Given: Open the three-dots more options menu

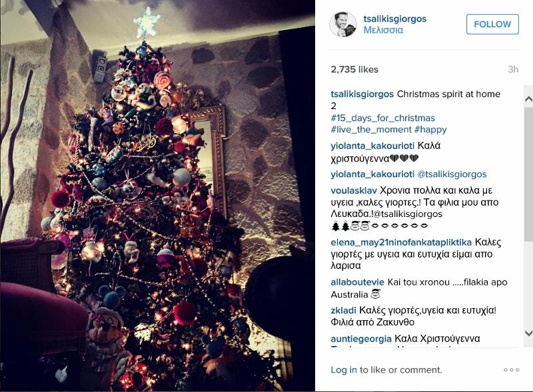Looking at the screenshot, I should click(512, 369).
